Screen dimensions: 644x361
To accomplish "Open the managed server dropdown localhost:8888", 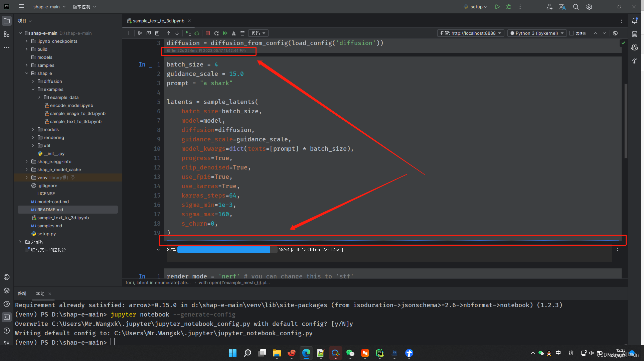I will [471, 33].
